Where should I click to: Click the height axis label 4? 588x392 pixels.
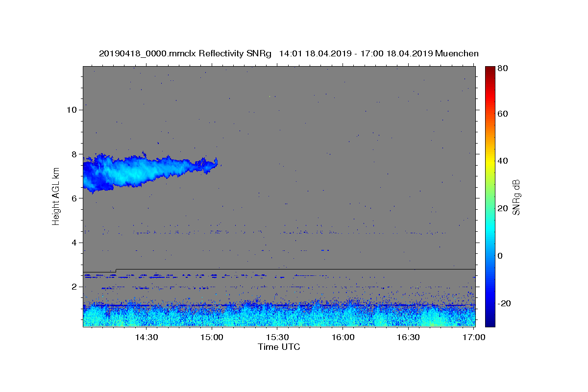coord(74,243)
